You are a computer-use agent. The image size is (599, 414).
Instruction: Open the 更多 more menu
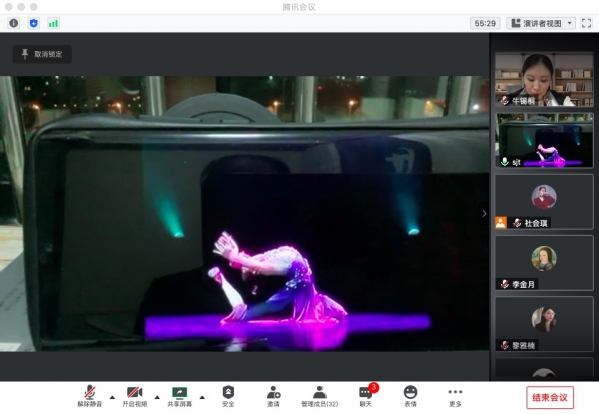click(x=455, y=396)
